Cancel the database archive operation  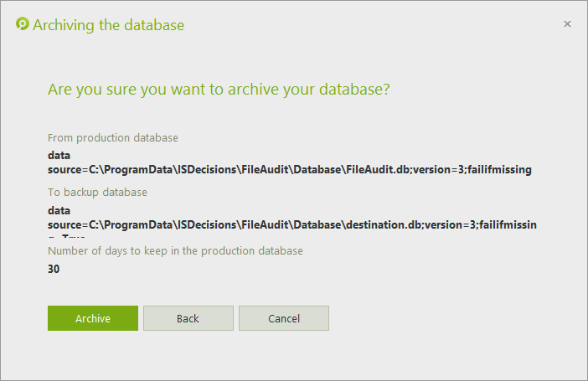pyautogui.click(x=283, y=318)
